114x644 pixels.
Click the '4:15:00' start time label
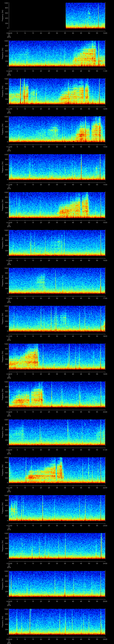tap(9, 260)
